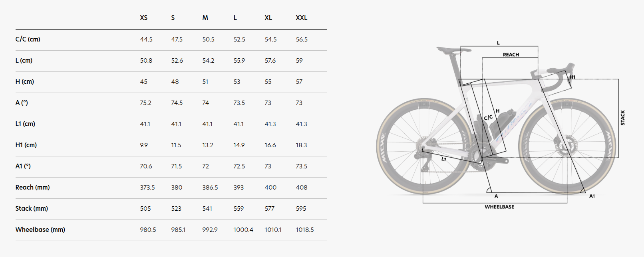Click the Stack (mm) row label

pos(32,208)
